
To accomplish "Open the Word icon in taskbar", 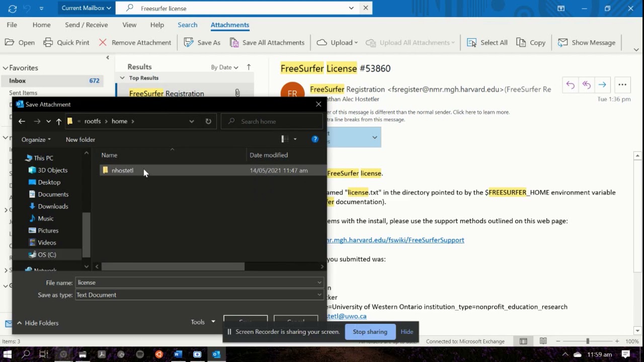I will [x=178, y=354].
